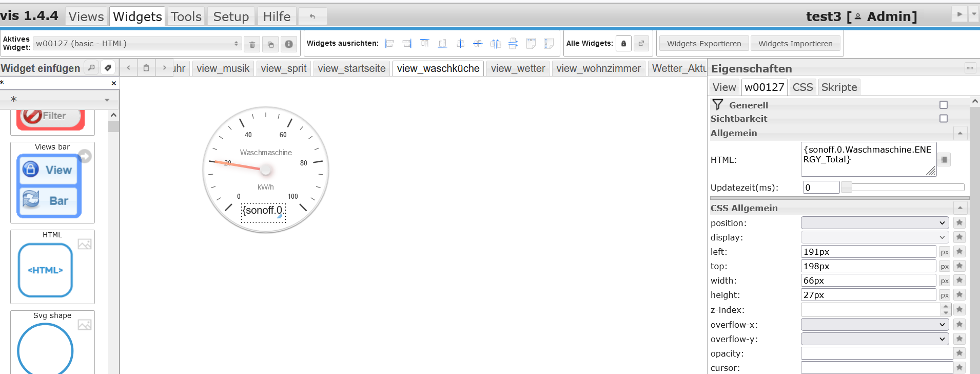
Task: Align widgets to the left edge
Action: (389, 44)
